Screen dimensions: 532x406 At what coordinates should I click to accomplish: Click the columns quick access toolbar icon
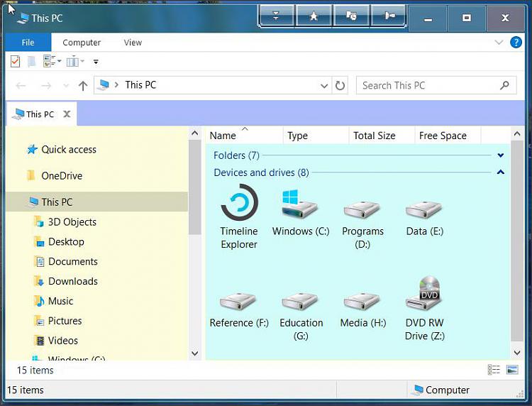72,62
